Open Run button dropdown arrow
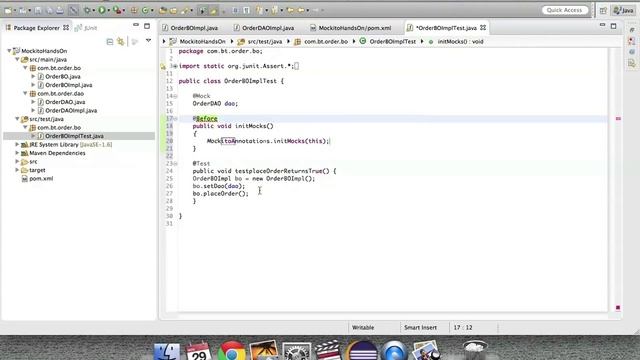 pos(109,11)
